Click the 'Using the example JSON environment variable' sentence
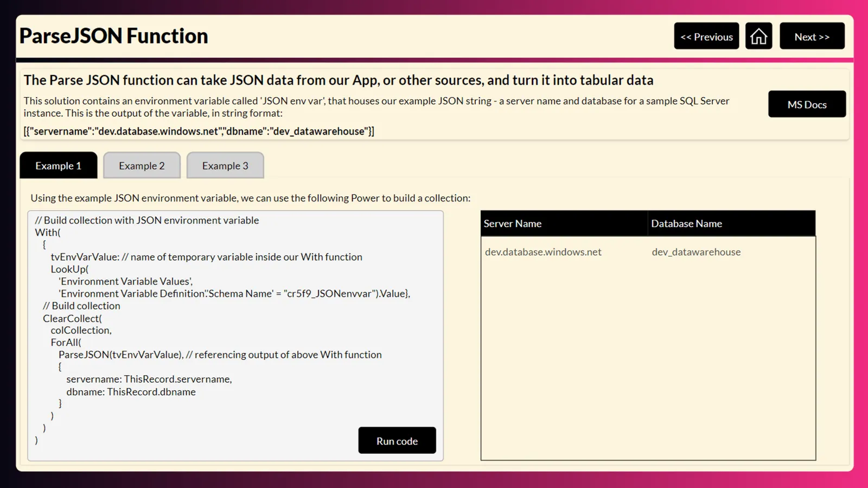Viewport: 868px width, 488px height. pyautogui.click(x=251, y=198)
